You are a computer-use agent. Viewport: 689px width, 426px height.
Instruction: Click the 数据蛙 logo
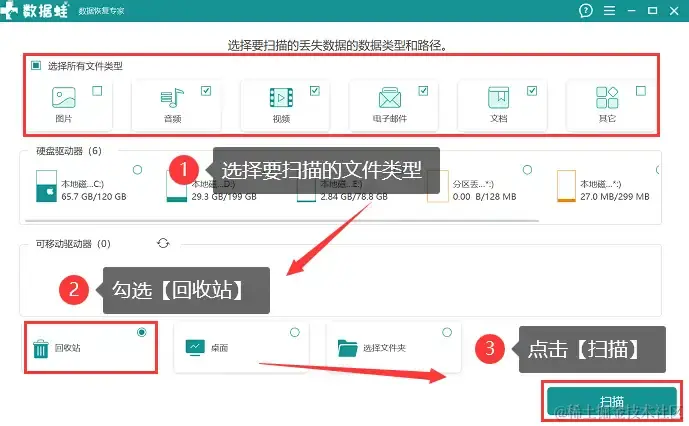click(34, 10)
